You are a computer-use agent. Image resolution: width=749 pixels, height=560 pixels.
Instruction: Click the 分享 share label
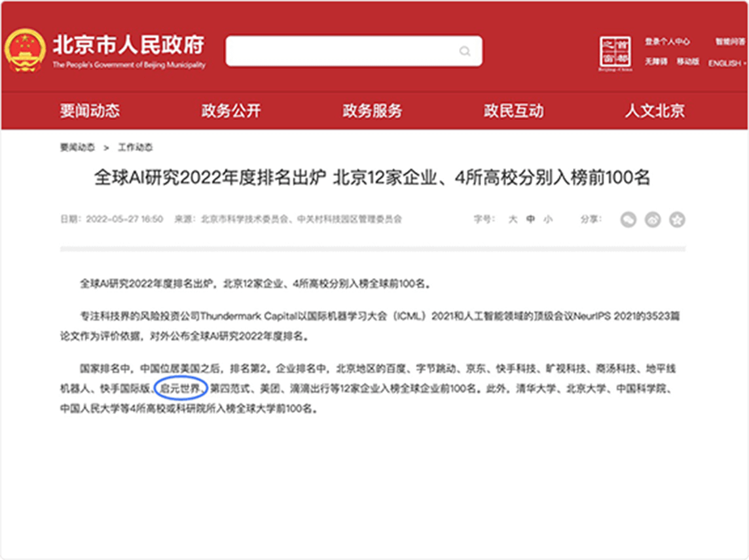[591, 219]
